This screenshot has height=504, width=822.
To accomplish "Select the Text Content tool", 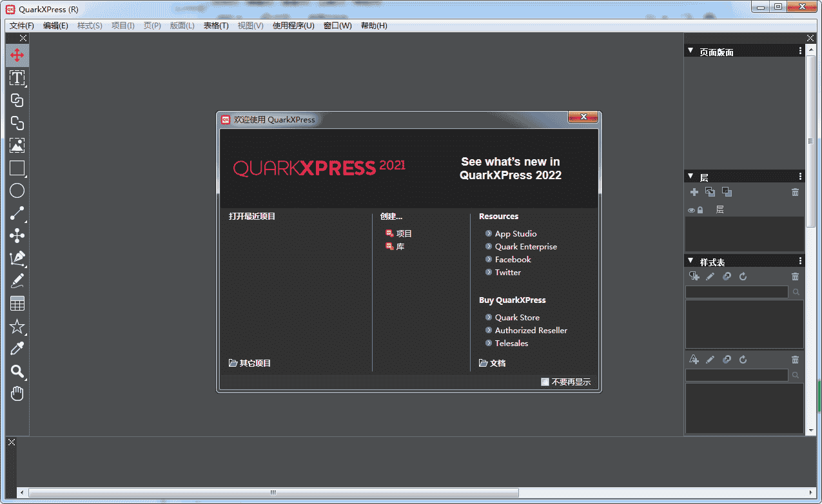I will [17, 78].
